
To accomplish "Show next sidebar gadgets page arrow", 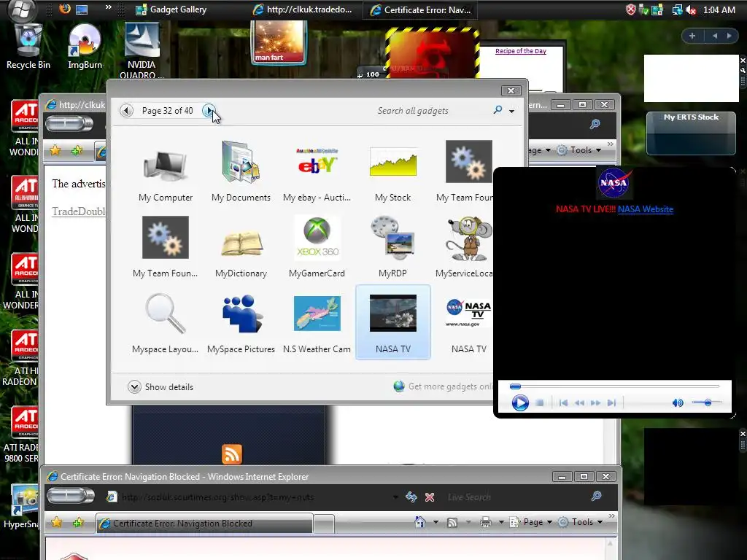I will [x=729, y=36].
